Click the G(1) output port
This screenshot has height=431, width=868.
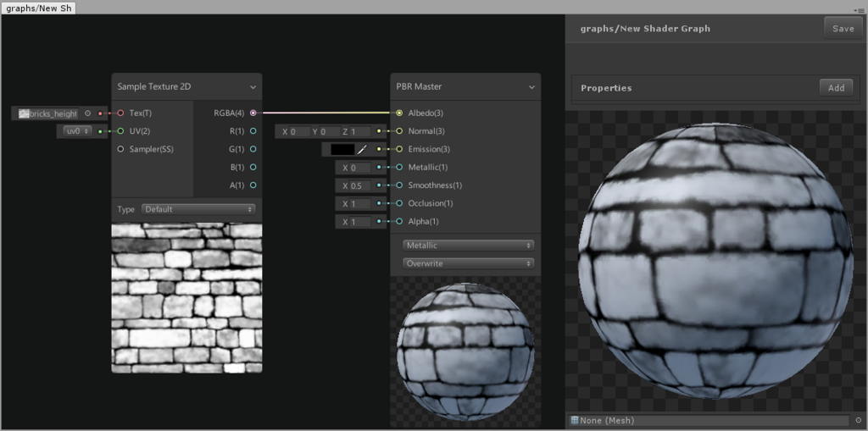(x=253, y=149)
